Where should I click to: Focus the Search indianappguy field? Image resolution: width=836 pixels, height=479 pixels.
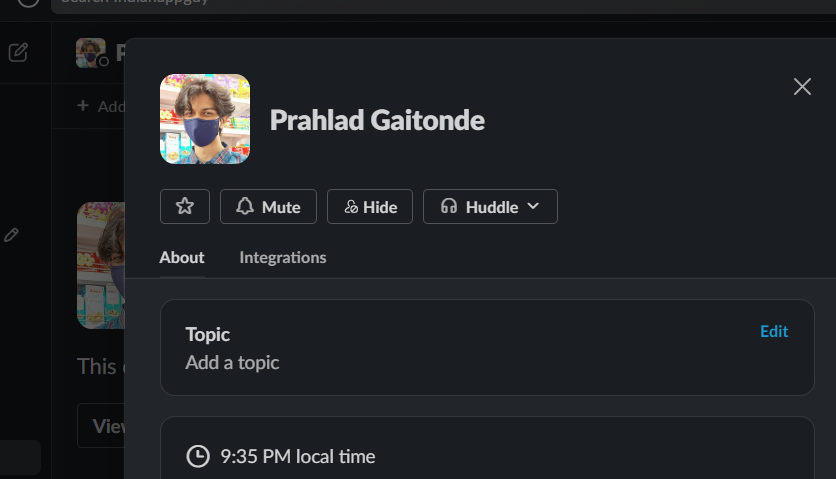pyautogui.click(x=300, y=3)
